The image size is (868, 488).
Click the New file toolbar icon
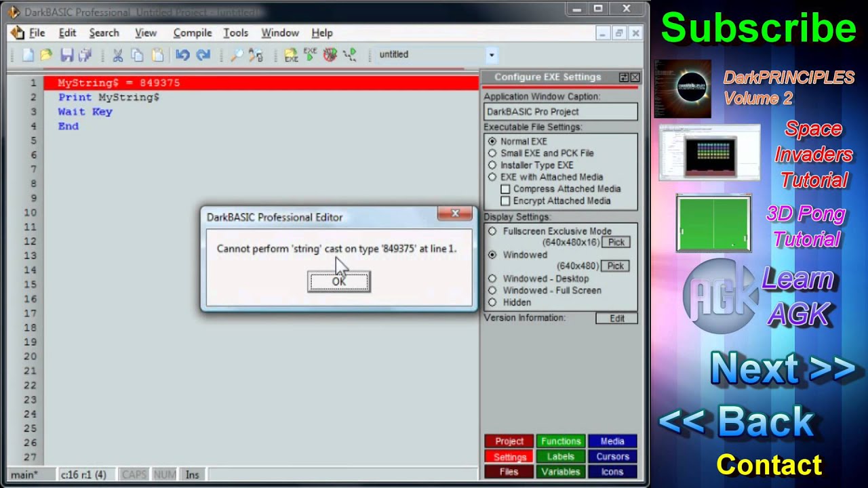click(x=28, y=55)
